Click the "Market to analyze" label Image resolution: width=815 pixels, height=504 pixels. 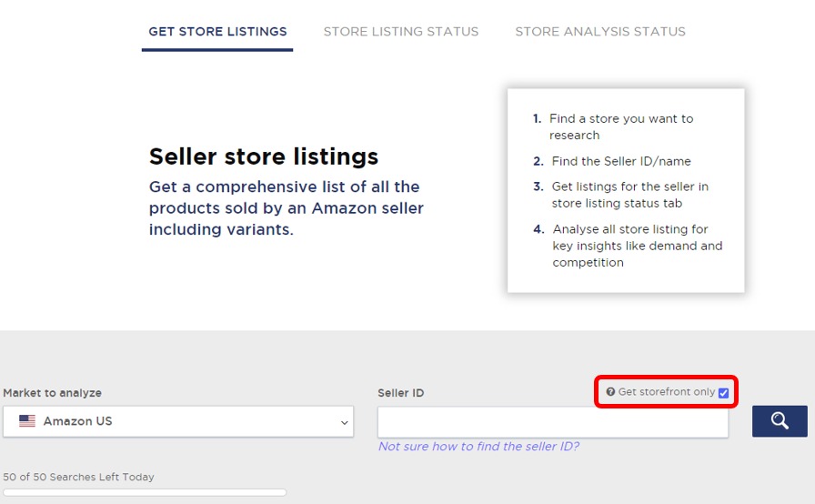point(53,393)
